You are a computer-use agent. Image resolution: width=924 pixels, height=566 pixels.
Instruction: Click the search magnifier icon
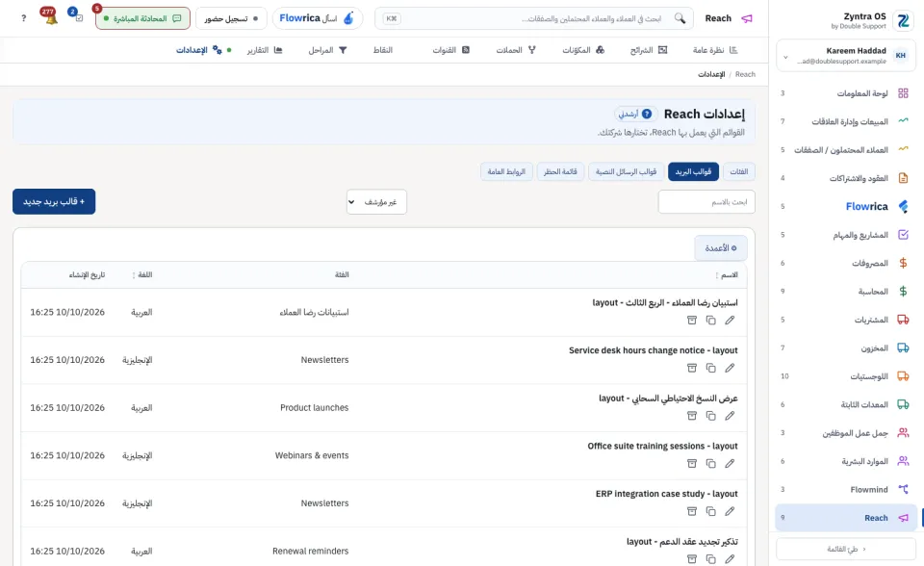[680, 18]
